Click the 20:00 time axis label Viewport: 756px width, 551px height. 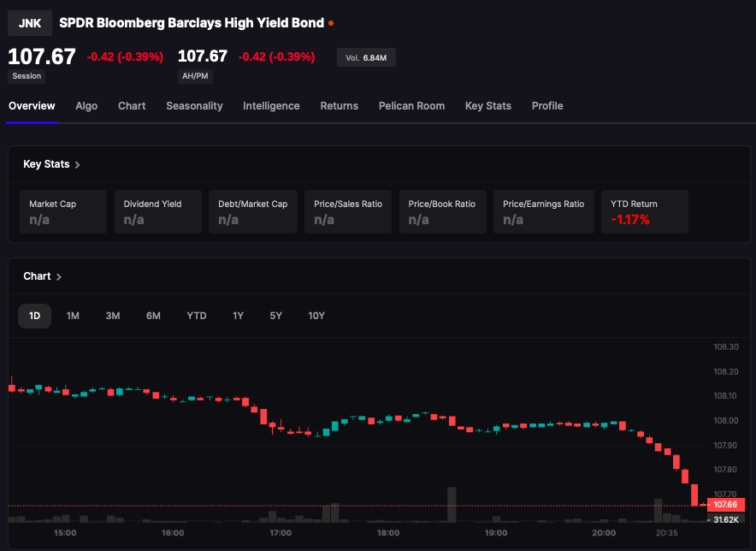(604, 533)
